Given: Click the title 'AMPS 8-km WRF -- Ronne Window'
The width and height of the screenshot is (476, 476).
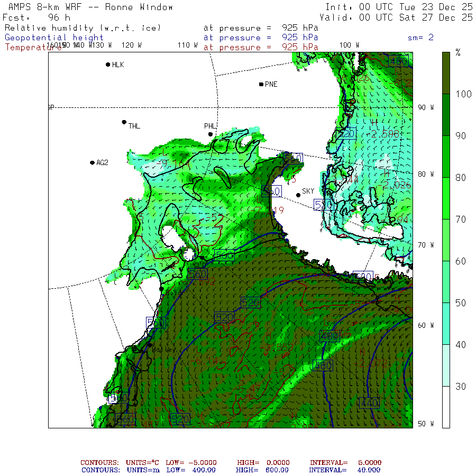Looking at the screenshot, I should (x=90, y=7).
